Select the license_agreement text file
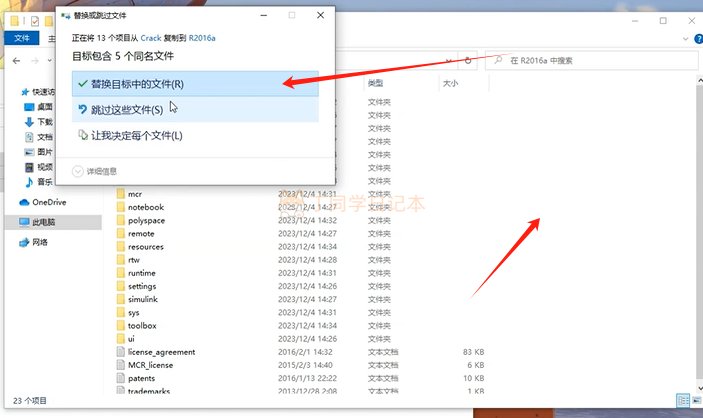Viewport: 703px width, 418px height. pos(161,351)
